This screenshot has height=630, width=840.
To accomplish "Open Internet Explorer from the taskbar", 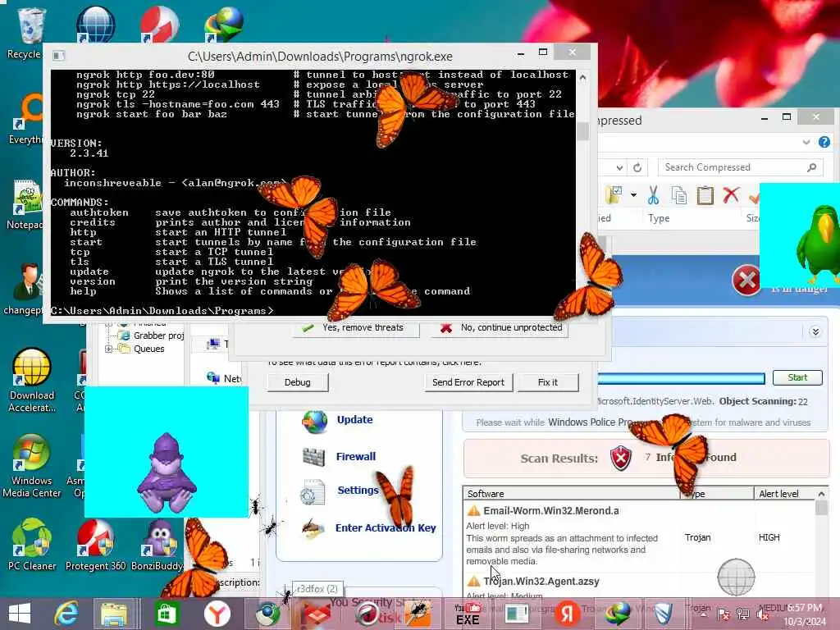I will tap(67, 614).
